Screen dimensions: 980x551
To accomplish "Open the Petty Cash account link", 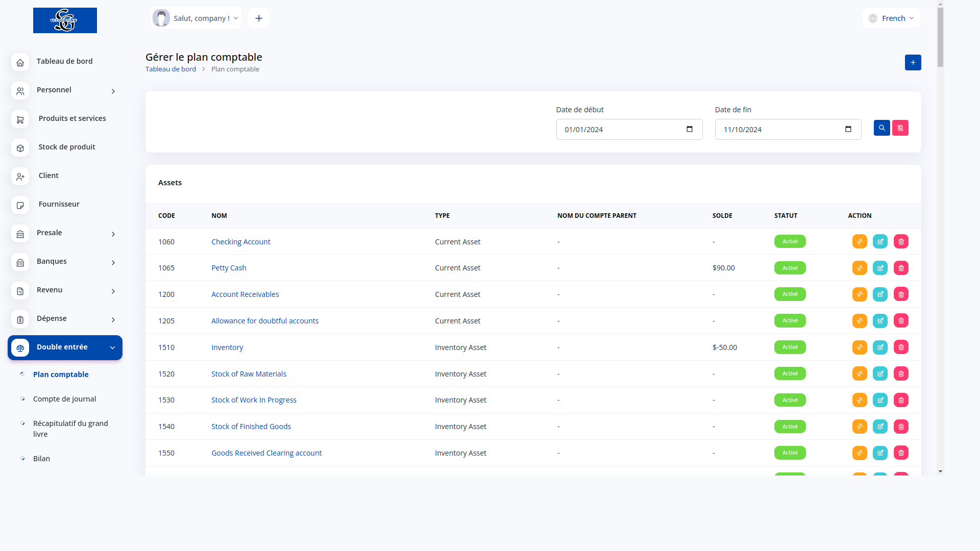I will point(229,268).
